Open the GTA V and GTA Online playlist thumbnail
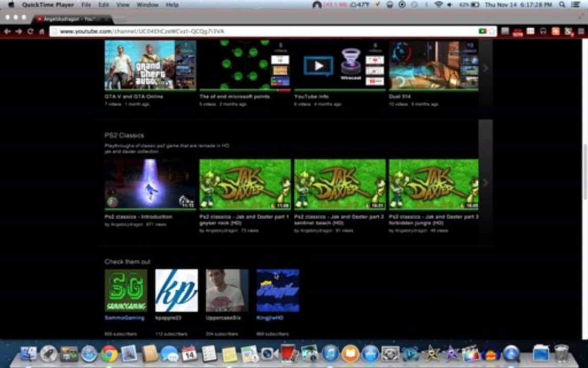 [150, 65]
